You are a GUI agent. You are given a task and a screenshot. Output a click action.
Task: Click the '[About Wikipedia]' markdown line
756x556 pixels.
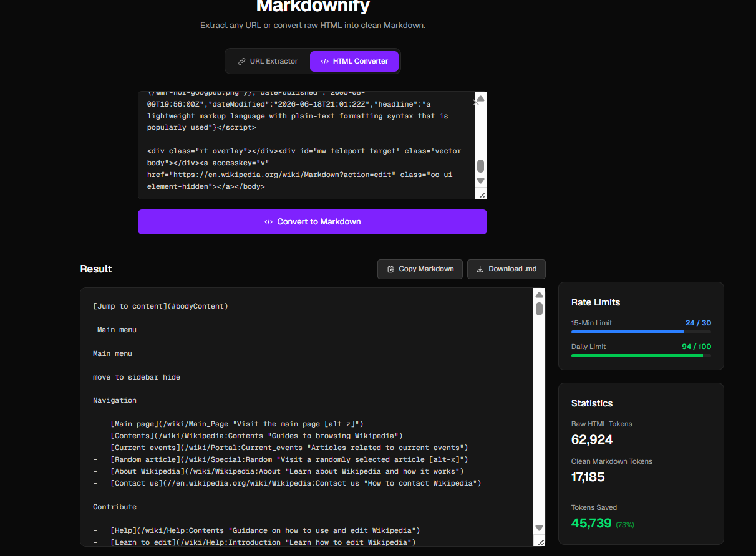(x=278, y=471)
